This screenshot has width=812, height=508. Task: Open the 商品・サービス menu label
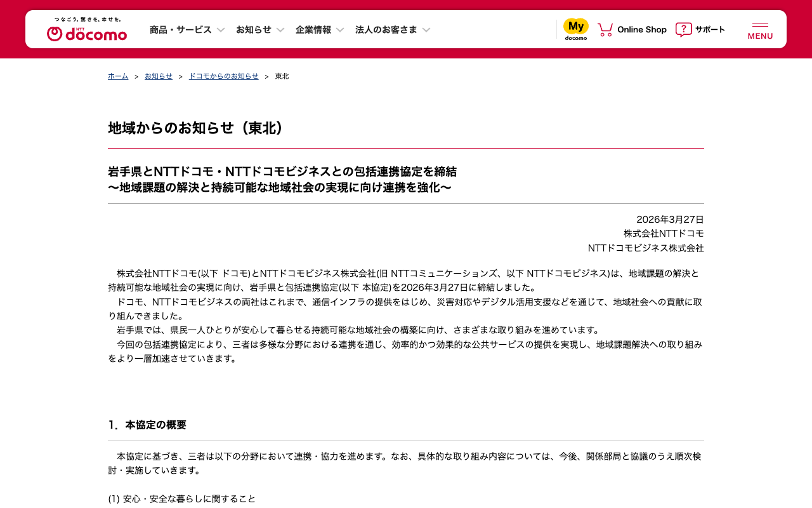pyautogui.click(x=181, y=29)
